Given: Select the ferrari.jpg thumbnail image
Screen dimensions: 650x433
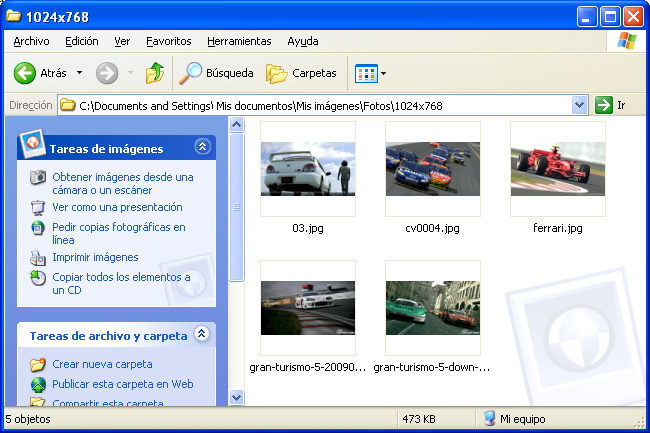Looking at the screenshot, I should tap(558, 169).
